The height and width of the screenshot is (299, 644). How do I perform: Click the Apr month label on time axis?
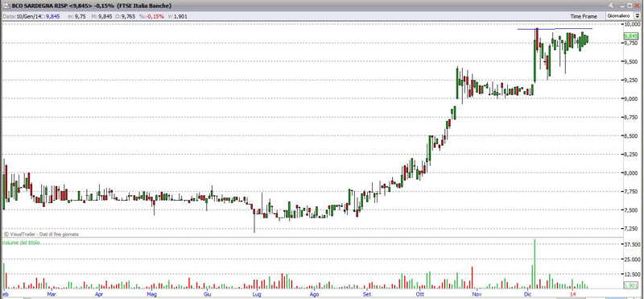[x=98, y=294]
